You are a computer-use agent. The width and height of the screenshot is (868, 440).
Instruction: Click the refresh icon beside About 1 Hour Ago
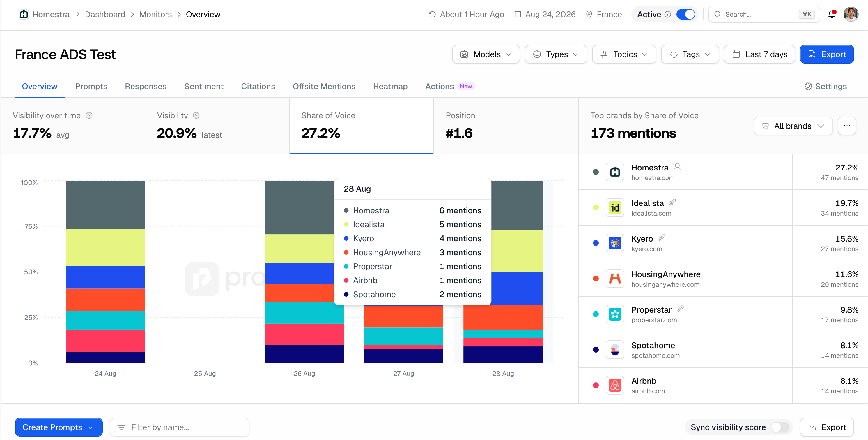pyautogui.click(x=432, y=14)
